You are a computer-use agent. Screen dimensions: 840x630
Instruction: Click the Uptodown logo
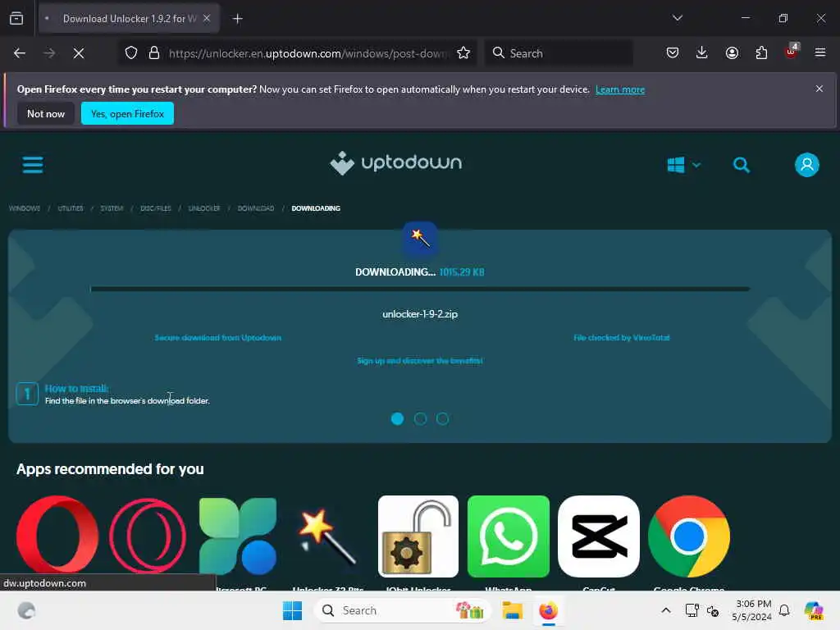(396, 163)
